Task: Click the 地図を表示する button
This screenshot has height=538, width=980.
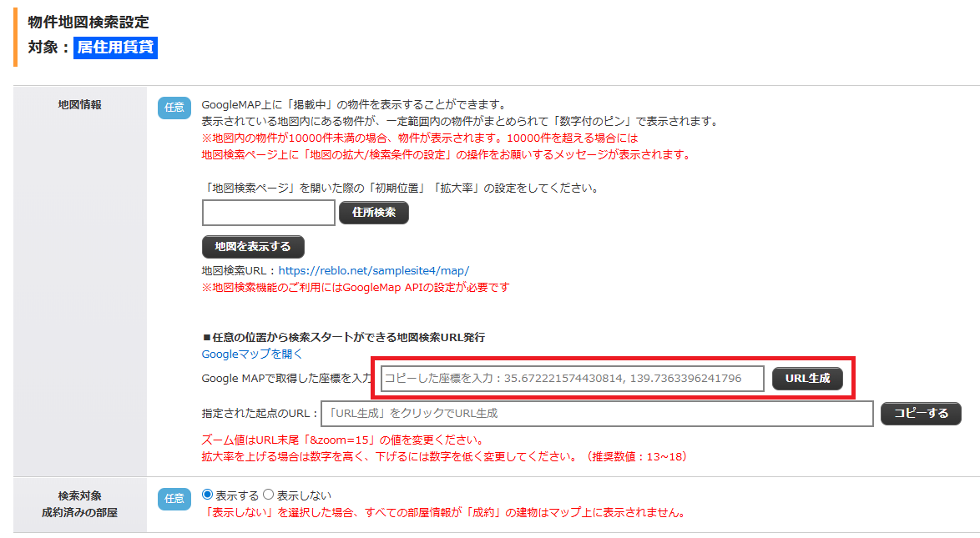Action: [x=253, y=247]
